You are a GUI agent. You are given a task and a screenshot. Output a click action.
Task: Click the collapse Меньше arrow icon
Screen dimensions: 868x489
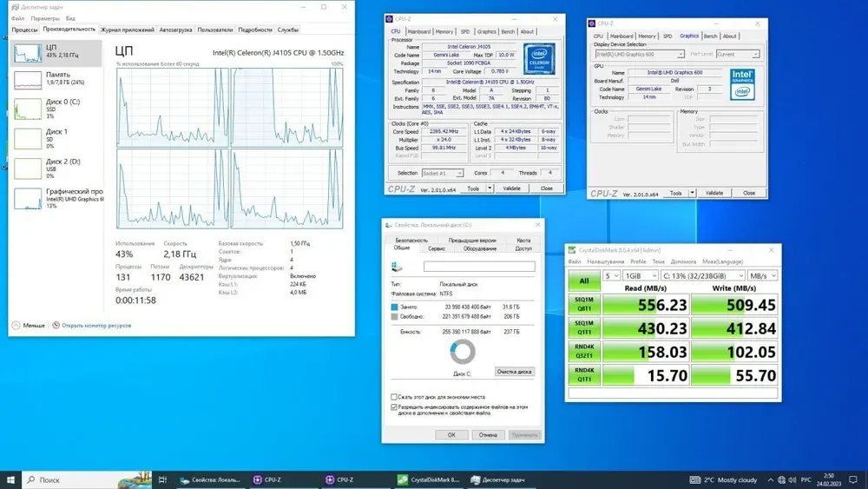click(x=16, y=326)
